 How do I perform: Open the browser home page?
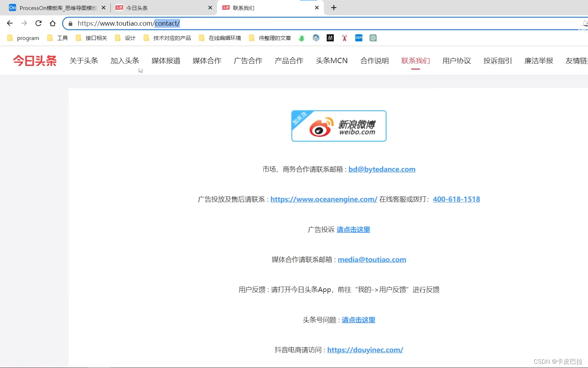click(x=53, y=23)
